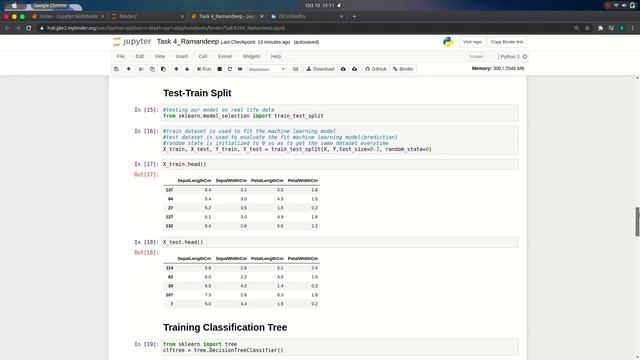Move selected cell down arrow

(187, 69)
